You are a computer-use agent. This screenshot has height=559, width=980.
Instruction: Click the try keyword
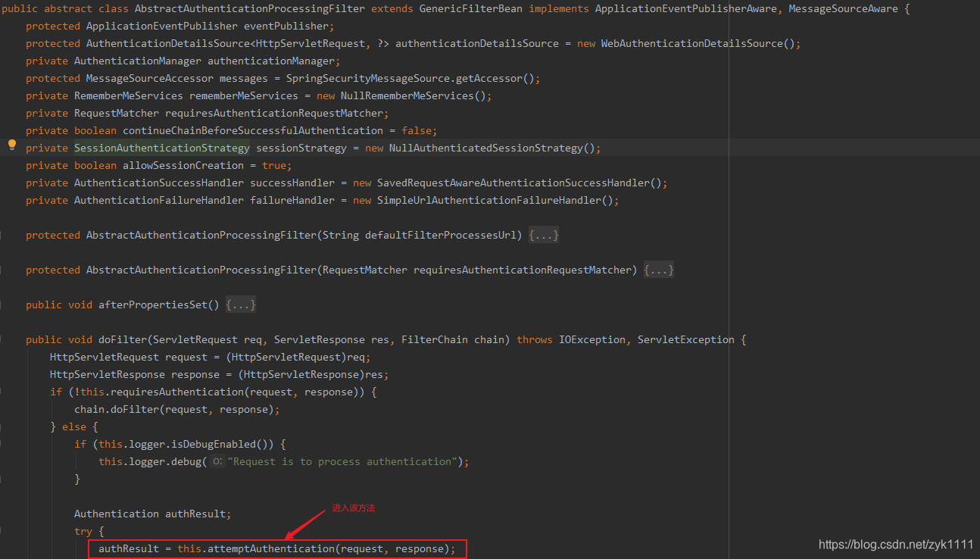pos(83,532)
